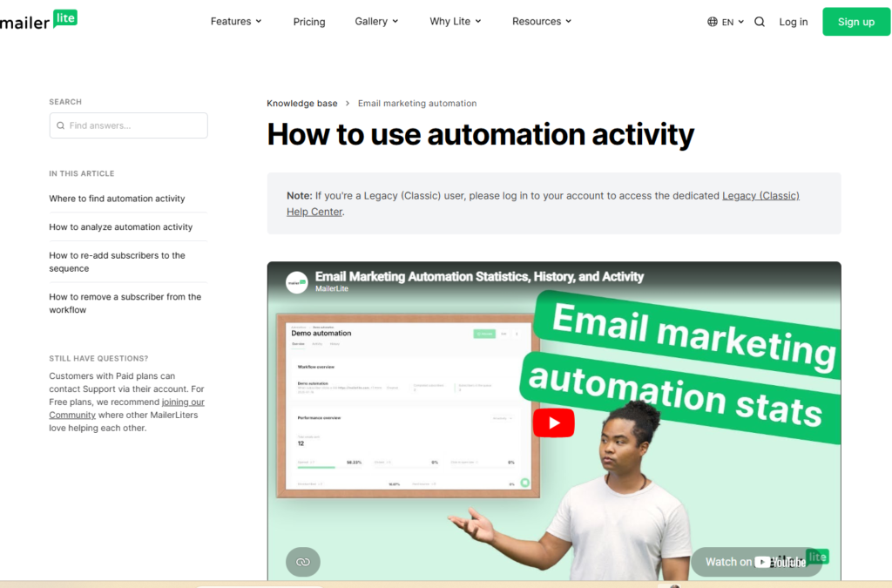Click the MailerLite channel name on video
Screen dimensions: 892x588
332,289
